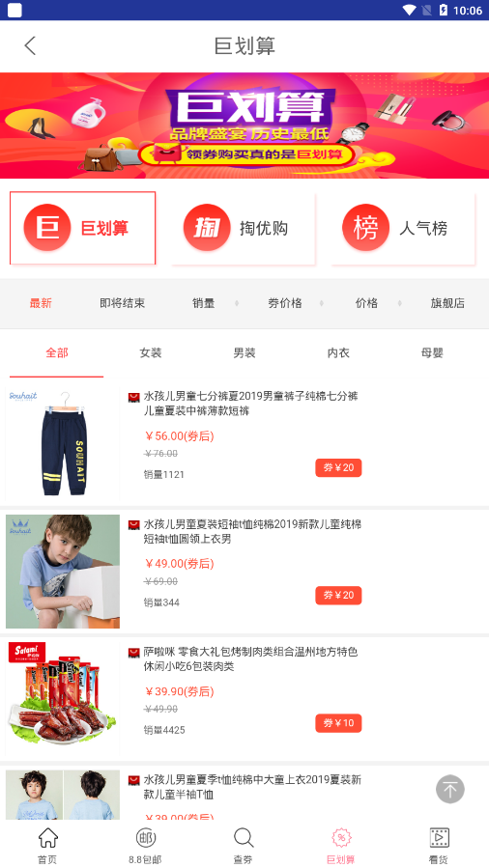
Task: Open the 淘优购 category
Action: coord(244,228)
